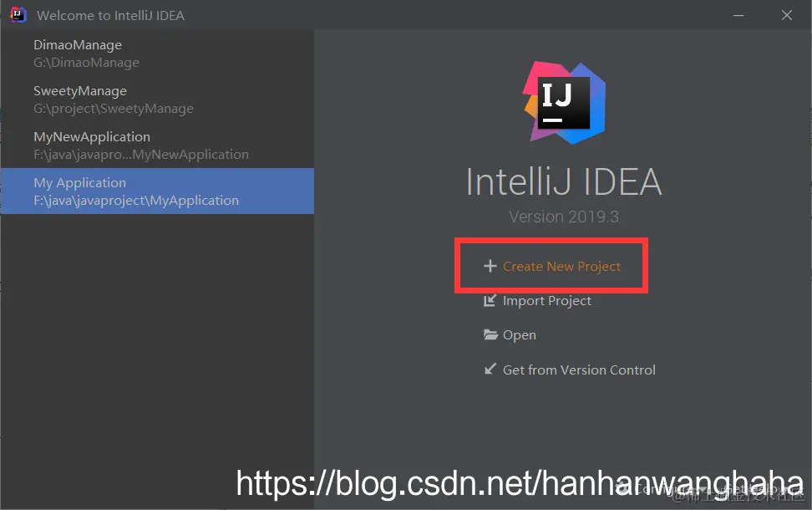Click the Create New Project link
Image resolution: width=812 pixels, height=510 pixels.
tap(561, 267)
